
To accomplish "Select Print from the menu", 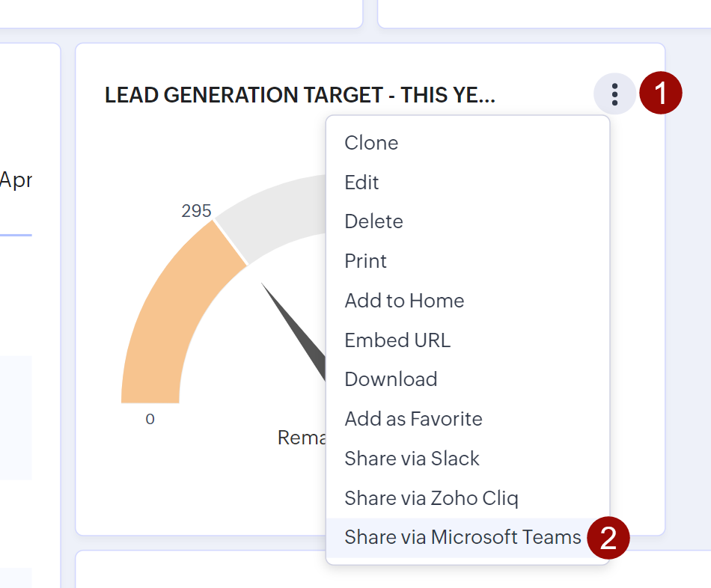I will pos(365,261).
